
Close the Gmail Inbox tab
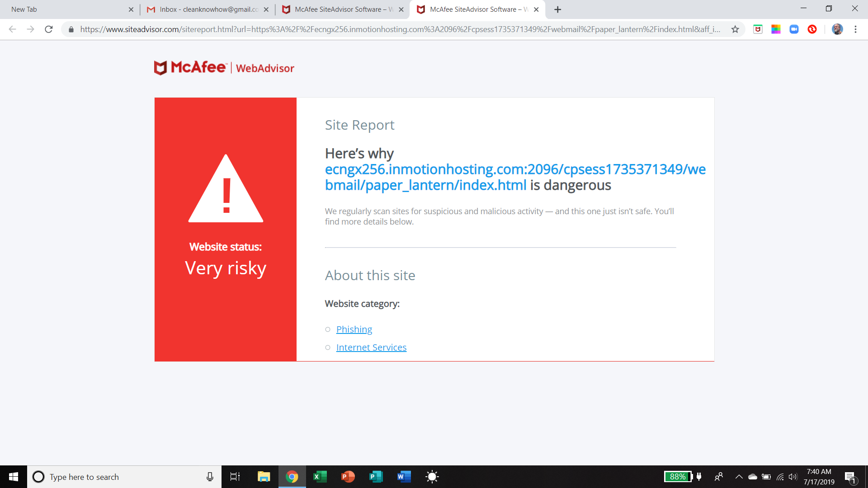(x=266, y=9)
